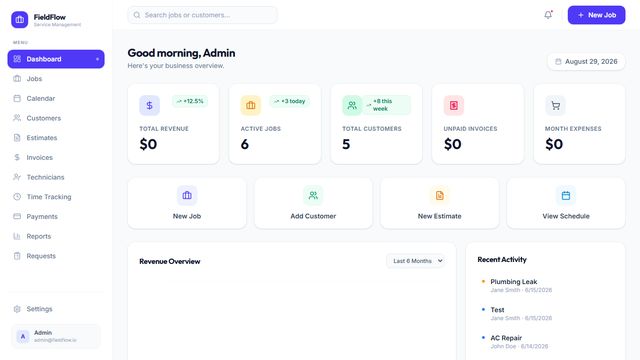Click the Add Customer quick action card
640x360 pixels.
point(313,203)
